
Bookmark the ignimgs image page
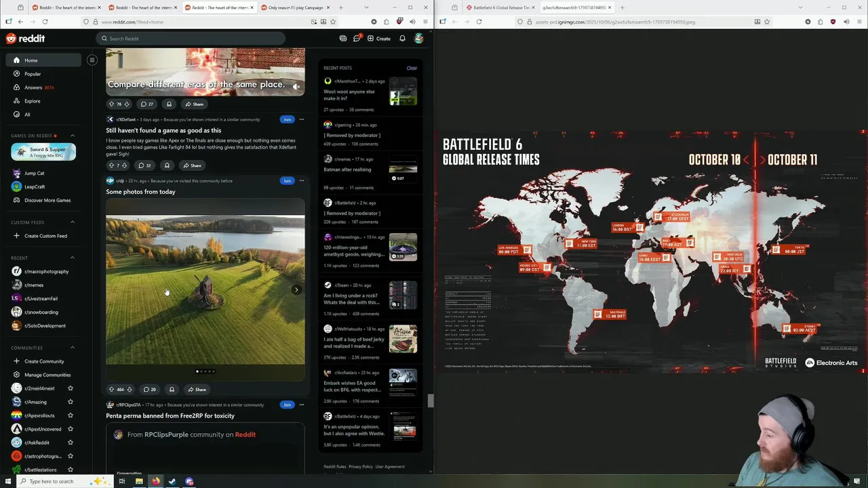(767, 22)
